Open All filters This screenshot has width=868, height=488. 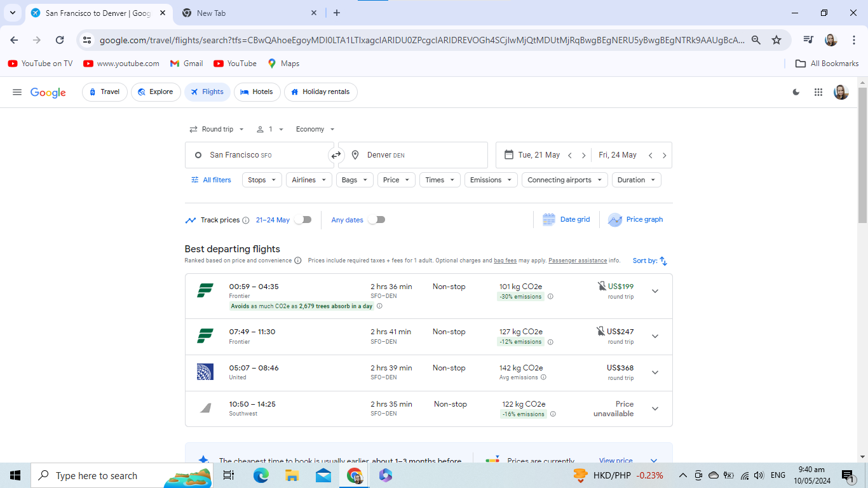[211, 180]
